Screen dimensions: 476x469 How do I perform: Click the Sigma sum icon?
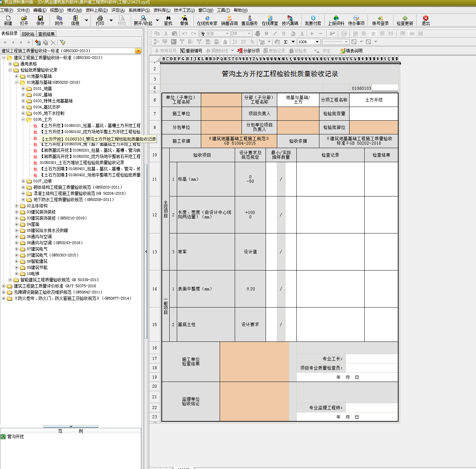[285, 42]
